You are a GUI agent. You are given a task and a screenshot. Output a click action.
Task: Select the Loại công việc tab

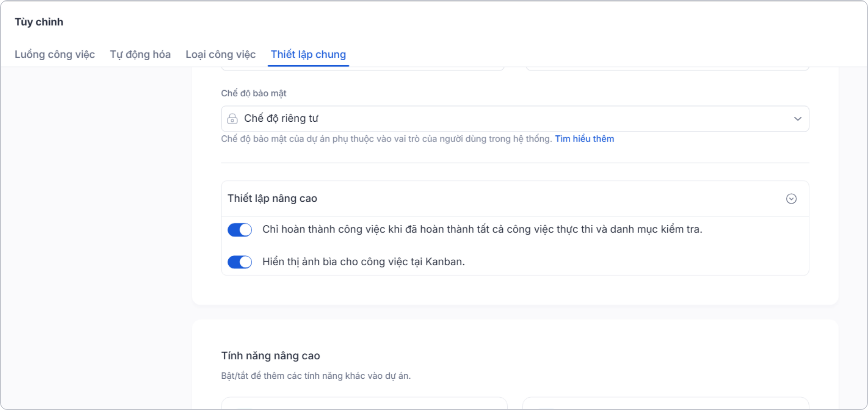click(x=220, y=54)
